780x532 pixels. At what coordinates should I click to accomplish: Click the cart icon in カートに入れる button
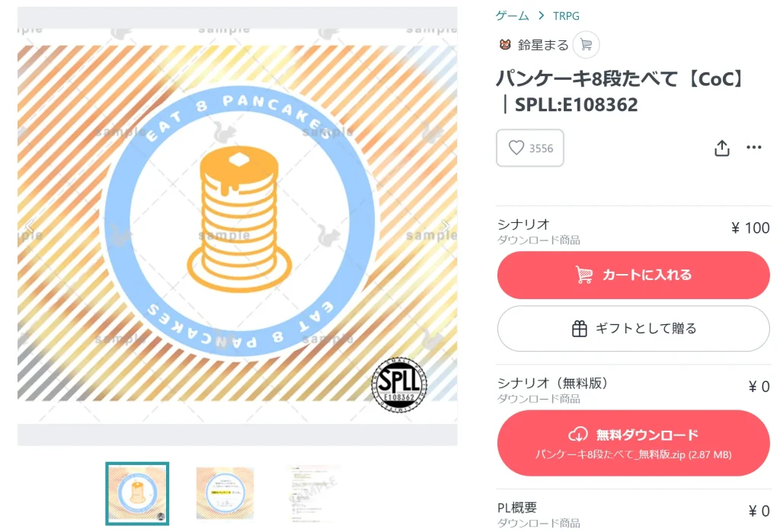[584, 275]
